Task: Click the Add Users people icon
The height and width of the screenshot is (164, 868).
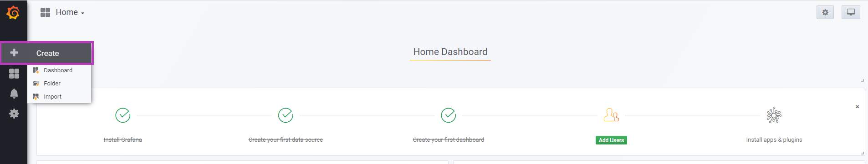Action: [611, 115]
